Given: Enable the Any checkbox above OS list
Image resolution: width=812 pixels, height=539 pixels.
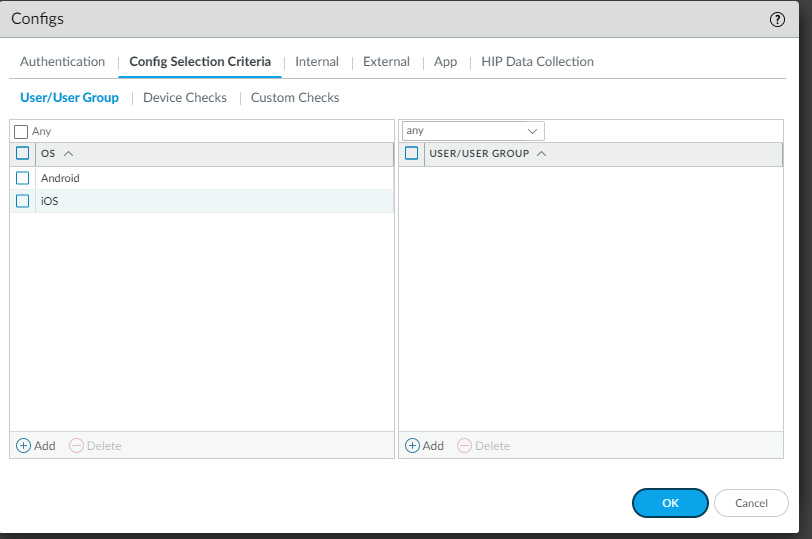Looking at the screenshot, I should point(21,132).
